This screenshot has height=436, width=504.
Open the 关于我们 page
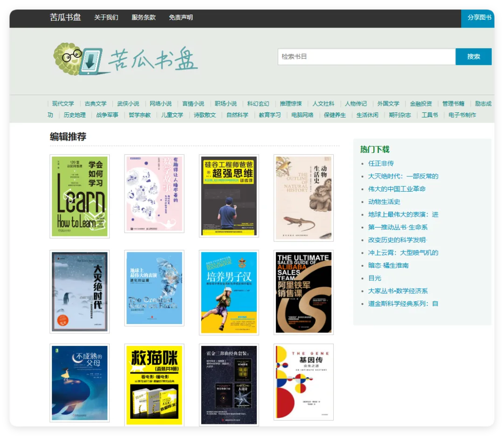coord(106,17)
